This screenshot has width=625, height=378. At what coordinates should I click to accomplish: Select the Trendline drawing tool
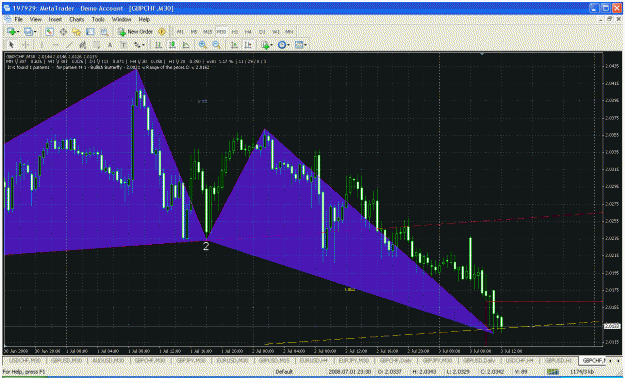click(69, 45)
